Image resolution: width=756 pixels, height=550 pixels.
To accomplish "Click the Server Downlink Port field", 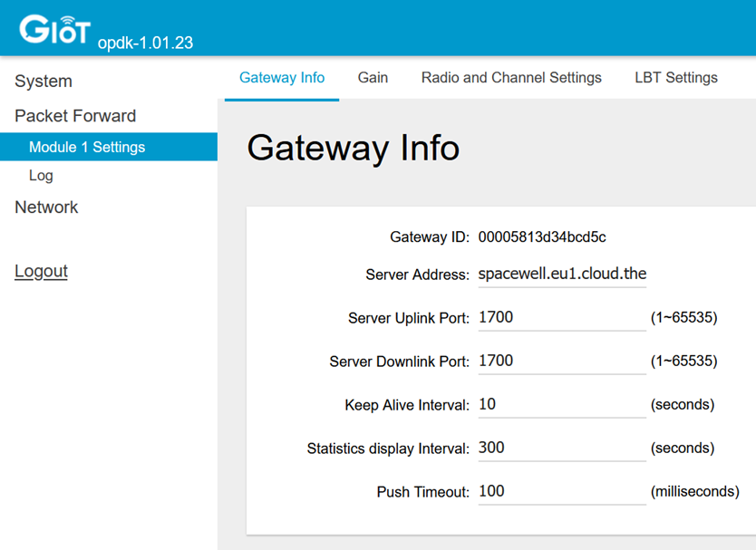I will pyautogui.click(x=562, y=362).
